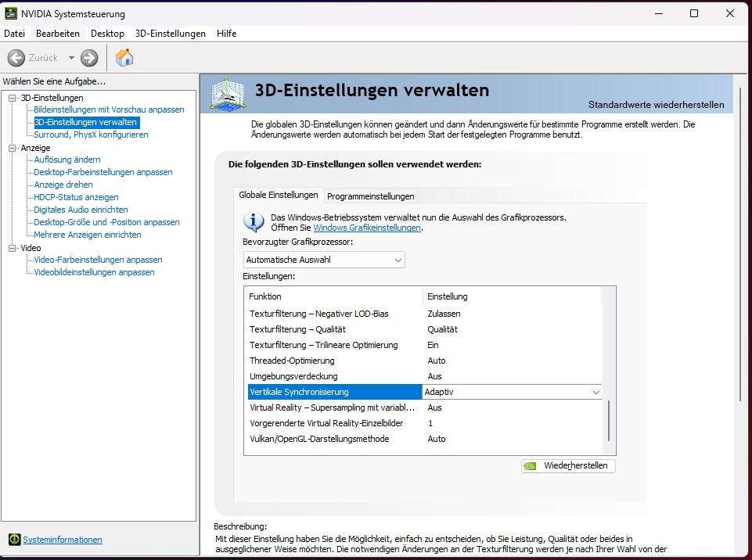
Task: Click the Systeminformationen icon
Action: pyautogui.click(x=14, y=540)
